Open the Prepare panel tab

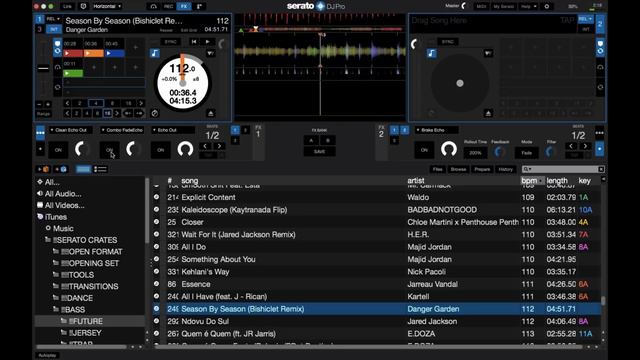point(482,169)
